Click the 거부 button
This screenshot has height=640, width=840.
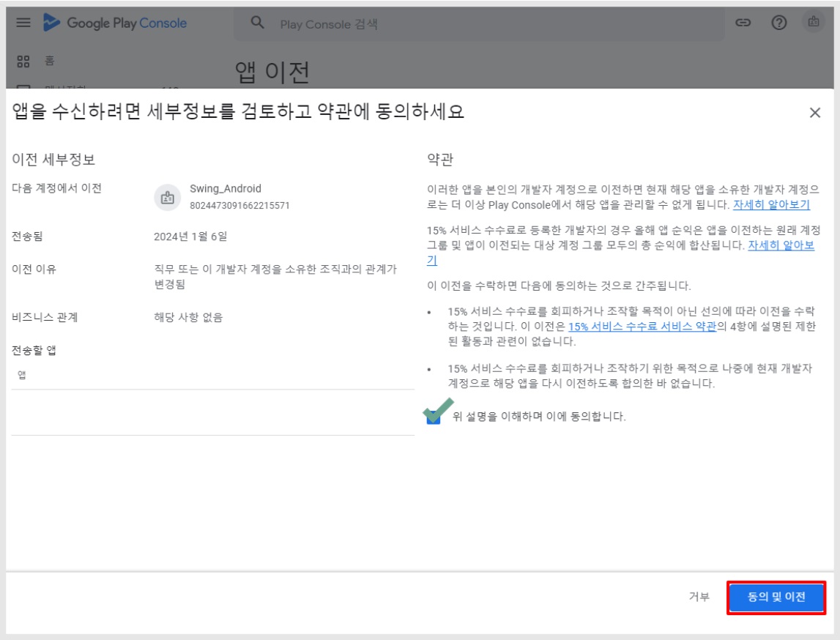699,597
